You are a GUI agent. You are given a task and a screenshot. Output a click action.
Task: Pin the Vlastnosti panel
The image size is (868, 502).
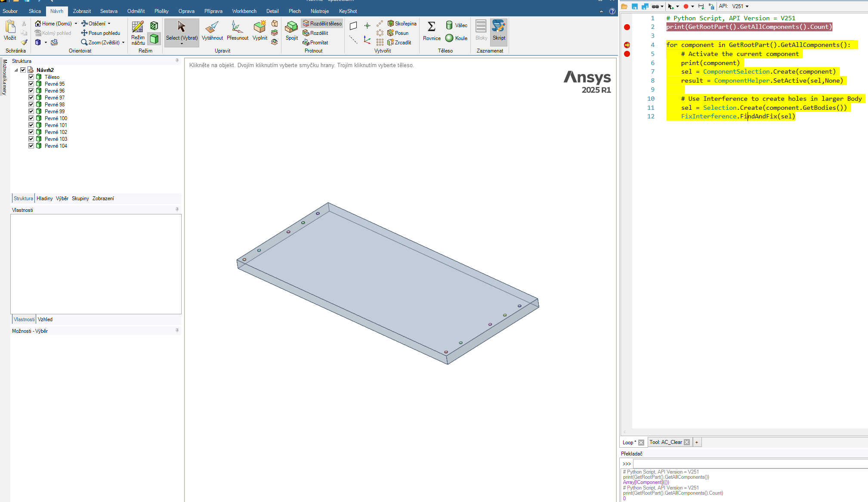(177, 210)
